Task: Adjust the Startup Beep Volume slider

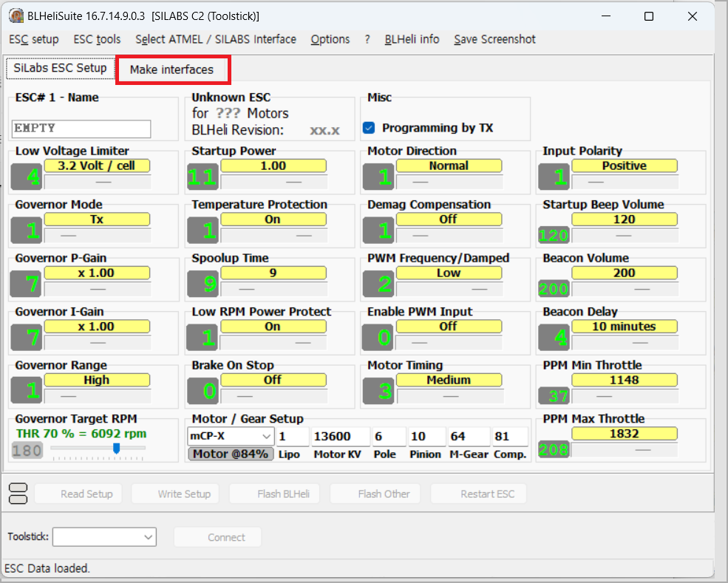Action: [x=625, y=235]
